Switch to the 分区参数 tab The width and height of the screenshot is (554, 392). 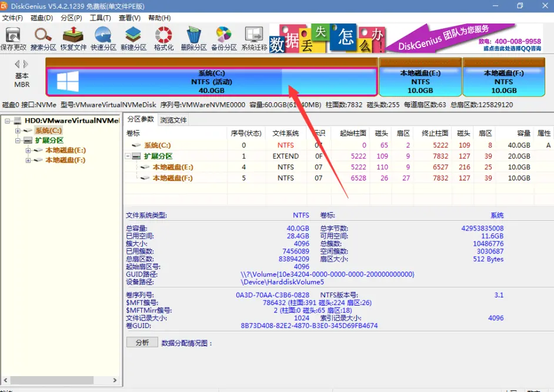141,119
